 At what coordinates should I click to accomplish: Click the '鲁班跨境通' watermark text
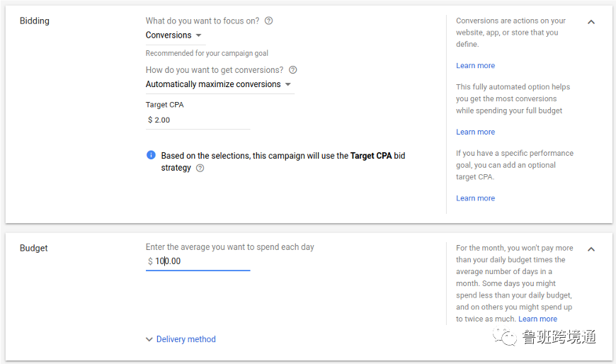pos(559,338)
